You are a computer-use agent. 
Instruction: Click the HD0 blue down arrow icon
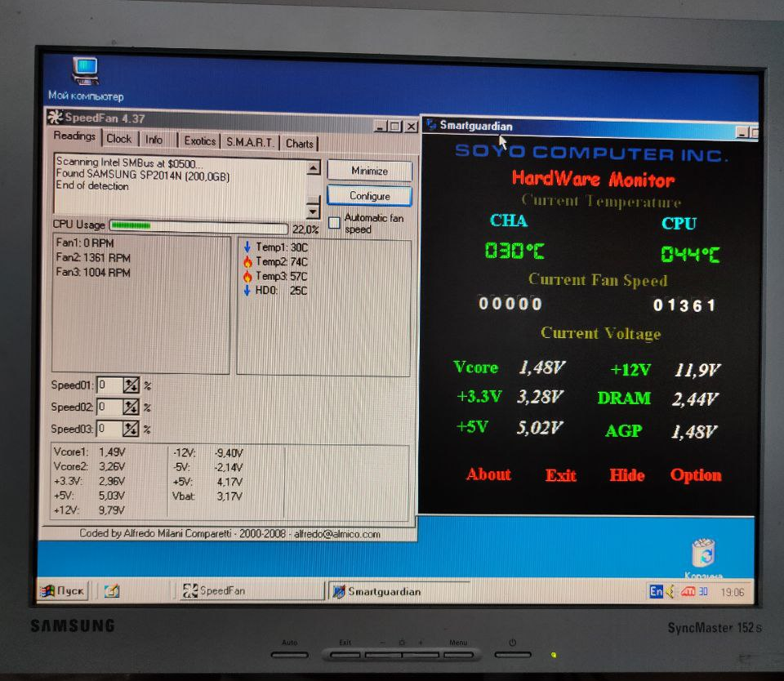pyautogui.click(x=247, y=291)
